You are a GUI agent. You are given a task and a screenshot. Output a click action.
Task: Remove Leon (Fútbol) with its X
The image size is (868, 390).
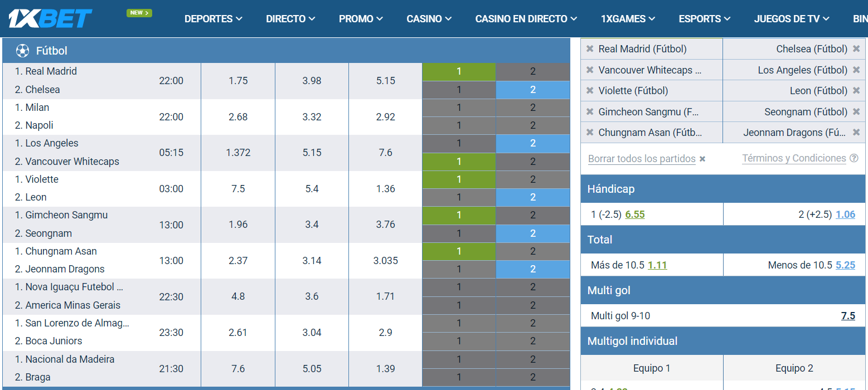856,91
